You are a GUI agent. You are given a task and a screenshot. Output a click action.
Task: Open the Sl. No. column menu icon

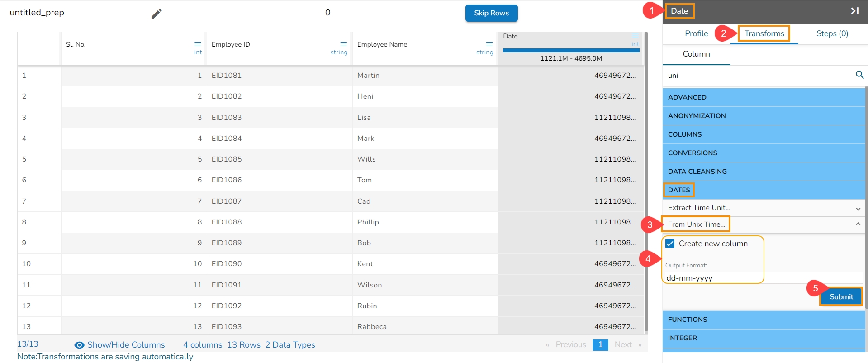tap(198, 44)
